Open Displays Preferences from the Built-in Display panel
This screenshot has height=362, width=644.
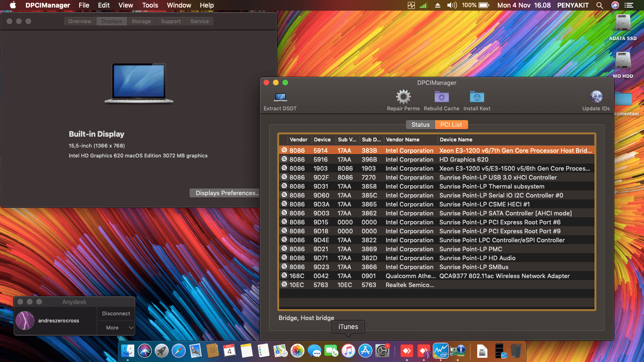point(224,192)
